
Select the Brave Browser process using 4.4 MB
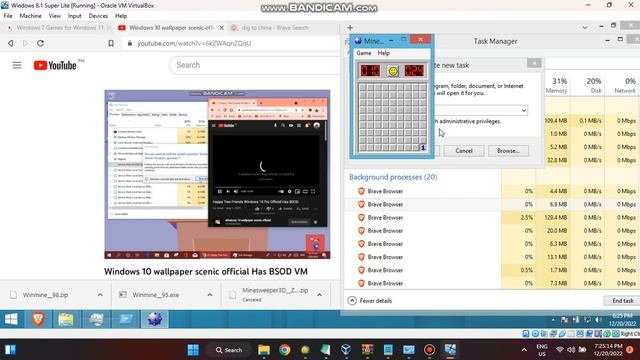pyautogui.click(x=492, y=191)
